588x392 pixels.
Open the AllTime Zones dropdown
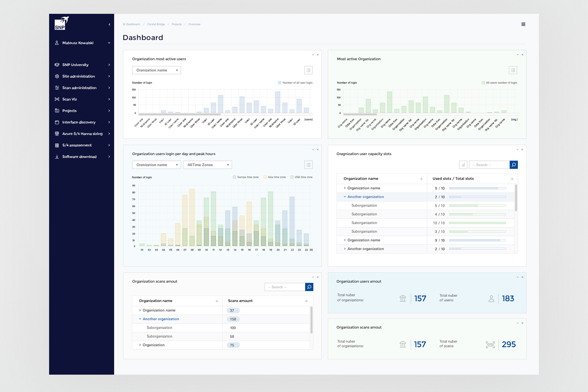[x=207, y=165]
